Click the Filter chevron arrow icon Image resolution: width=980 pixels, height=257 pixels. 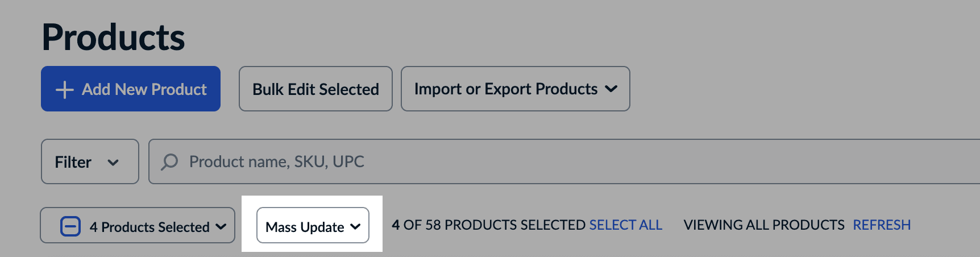click(x=113, y=163)
